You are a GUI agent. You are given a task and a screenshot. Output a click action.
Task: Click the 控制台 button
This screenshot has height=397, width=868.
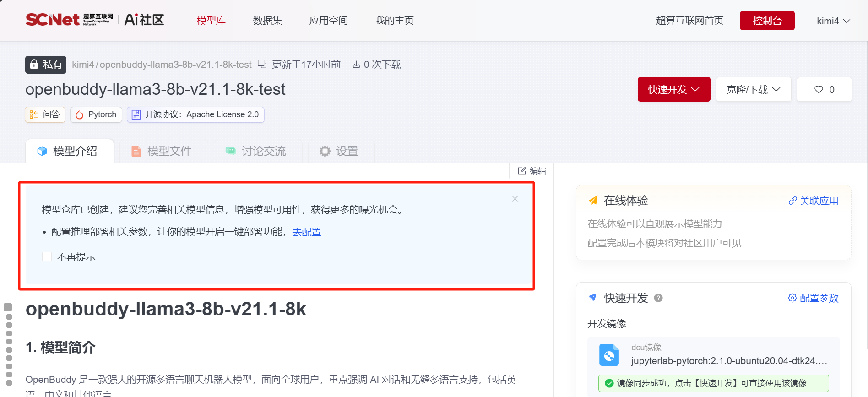[767, 21]
